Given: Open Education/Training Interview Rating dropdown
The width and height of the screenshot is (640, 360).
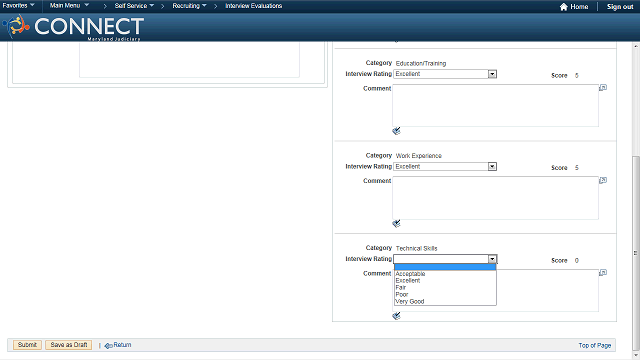Looking at the screenshot, I should 445,74.
